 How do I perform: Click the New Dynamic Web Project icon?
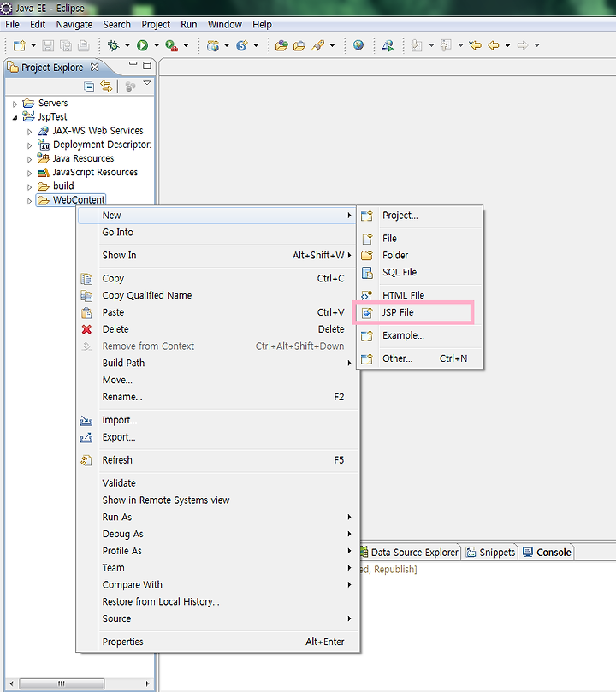coord(213,45)
